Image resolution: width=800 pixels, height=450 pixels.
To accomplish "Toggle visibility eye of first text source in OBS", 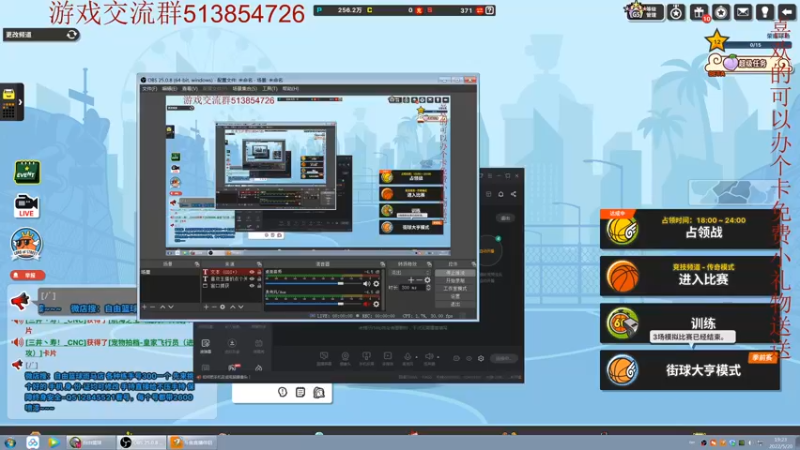I will point(252,272).
